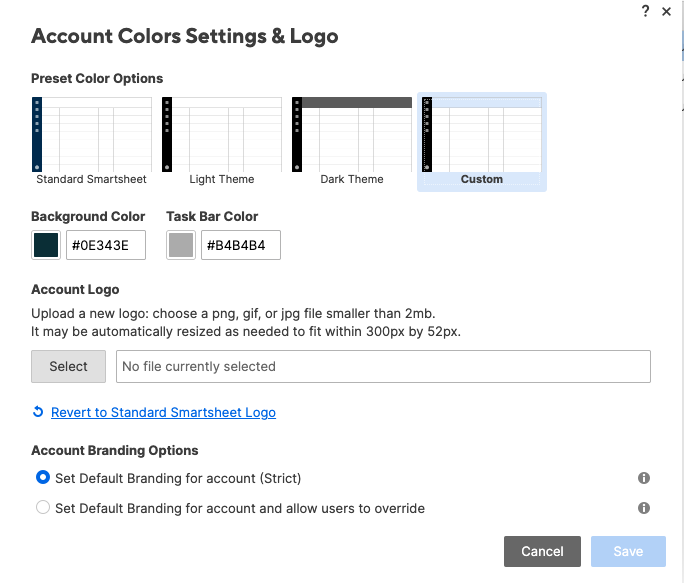684x583 pixels.
Task: Close the Account Colors Settings dialog
Action: 666,11
